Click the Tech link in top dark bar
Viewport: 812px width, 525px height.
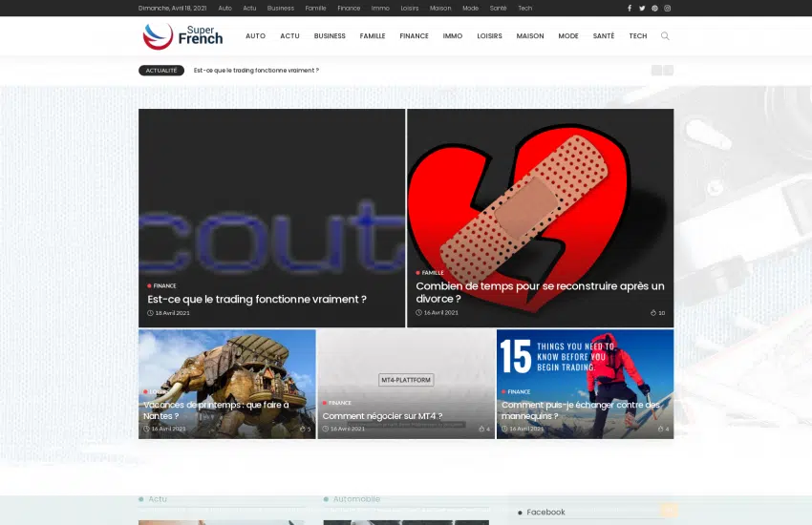click(x=524, y=8)
